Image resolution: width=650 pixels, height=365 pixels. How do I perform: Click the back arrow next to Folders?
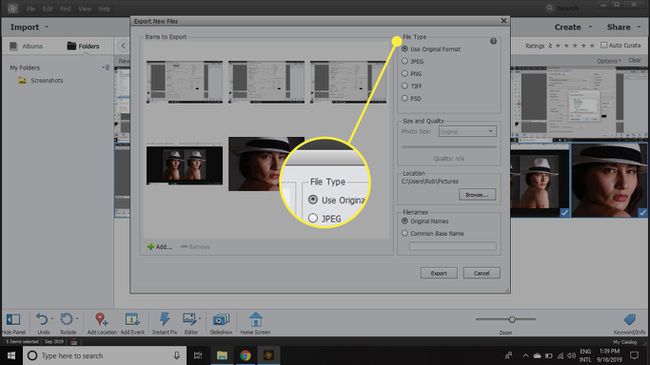[123, 46]
